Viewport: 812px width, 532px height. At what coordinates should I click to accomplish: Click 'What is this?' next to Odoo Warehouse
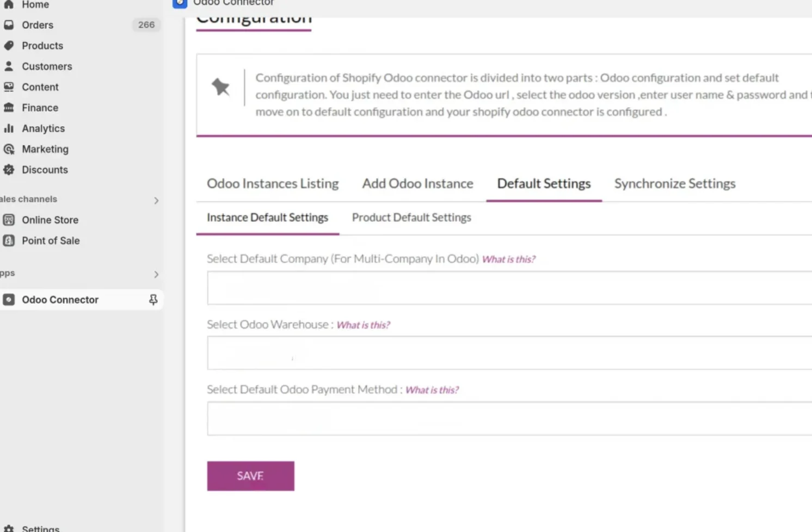(363, 325)
